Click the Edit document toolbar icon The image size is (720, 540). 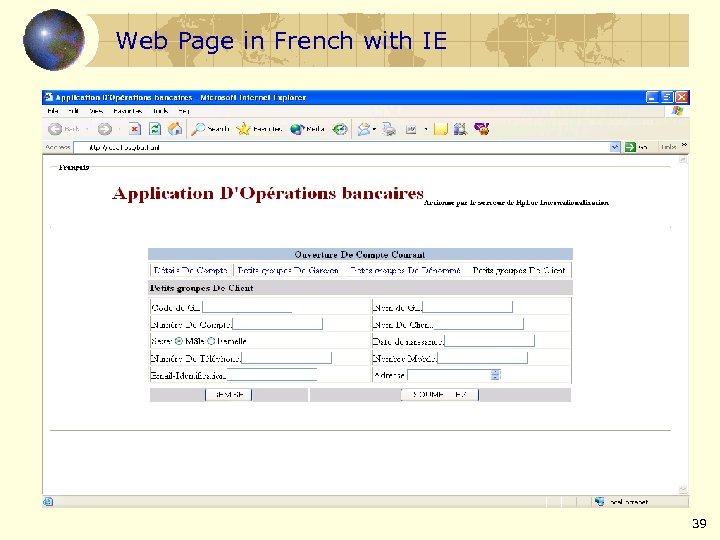point(411,130)
